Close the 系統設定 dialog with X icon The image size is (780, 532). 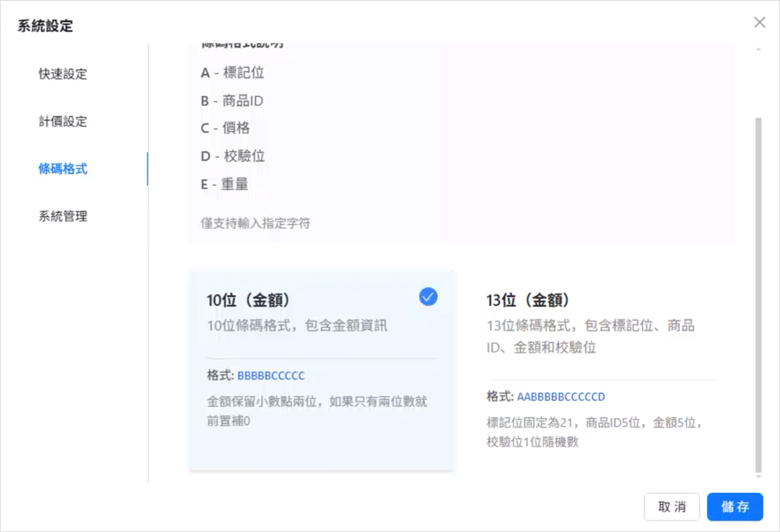click(760, 22)
